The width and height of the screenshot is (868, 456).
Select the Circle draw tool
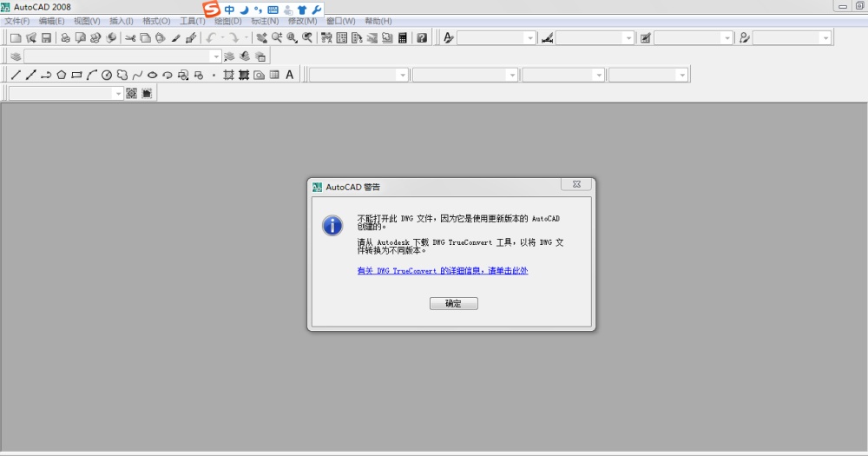pyautogui.click(x=107, y=76)
